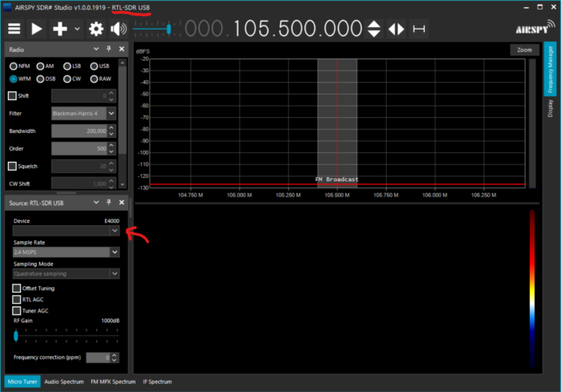Collapse the Source RTL-SDR USB panel chevron
This screenshot has width=561, height=392.
pos(96,203)
